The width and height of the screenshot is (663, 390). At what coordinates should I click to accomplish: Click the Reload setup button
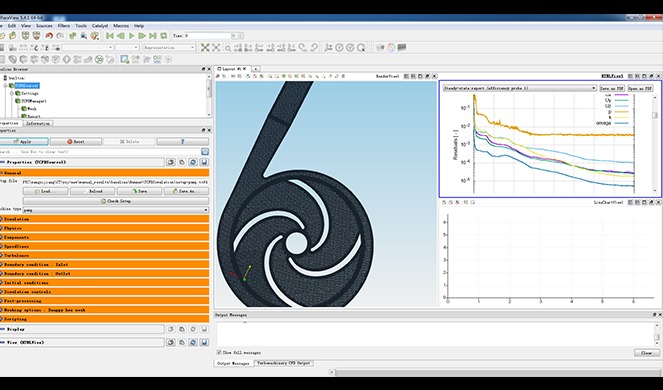(92, 191)
